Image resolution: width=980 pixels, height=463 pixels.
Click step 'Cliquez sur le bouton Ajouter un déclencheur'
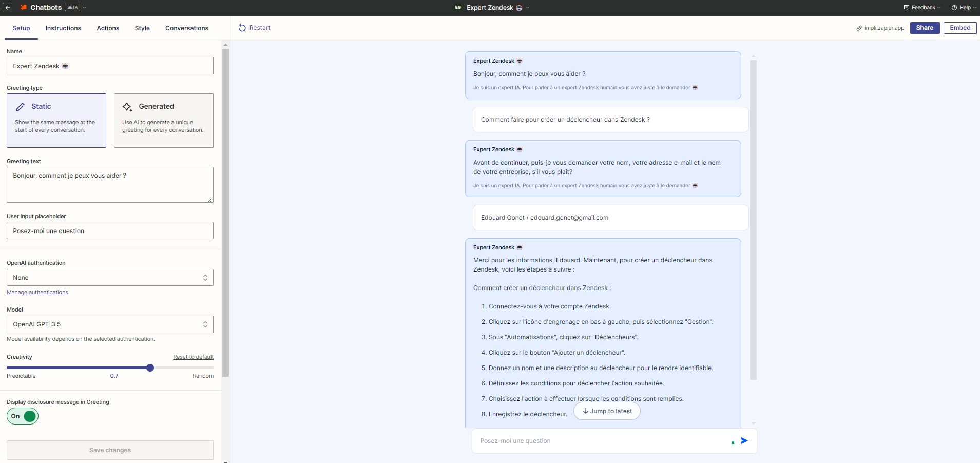557,353
